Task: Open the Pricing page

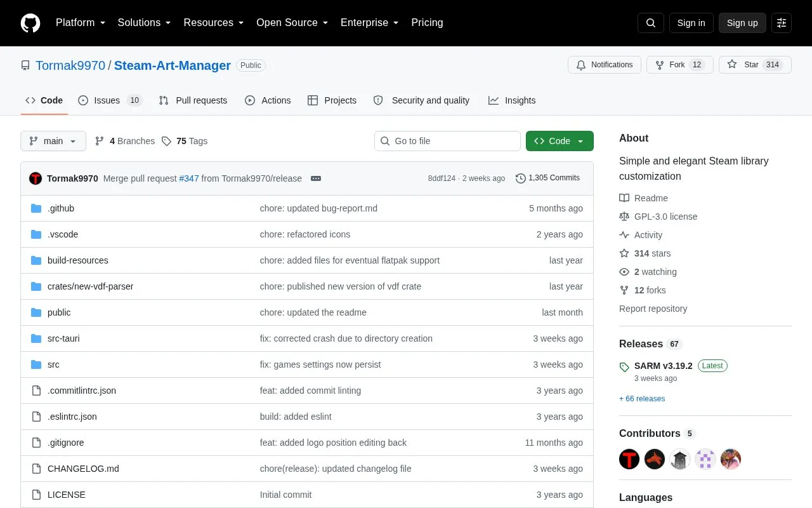Action: [427, 23]
